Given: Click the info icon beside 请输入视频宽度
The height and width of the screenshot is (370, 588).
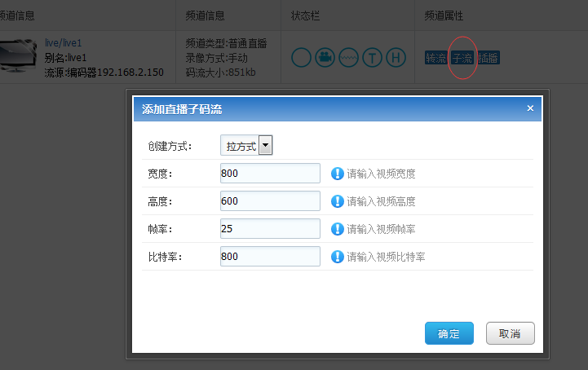Looking at the screenshot, I should click(x=337, y=174).
